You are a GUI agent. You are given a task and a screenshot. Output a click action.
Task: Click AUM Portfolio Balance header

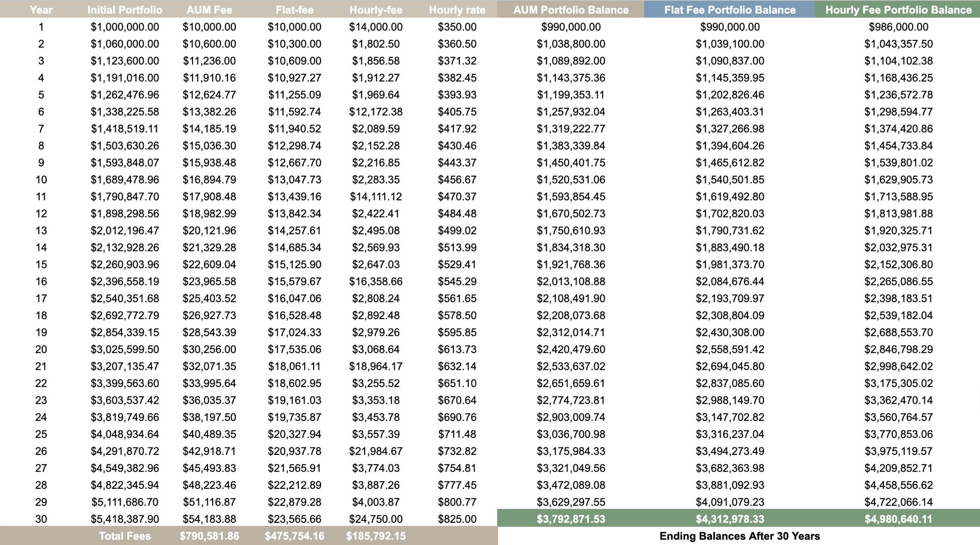pyautogui.click(x=570, y=10)
